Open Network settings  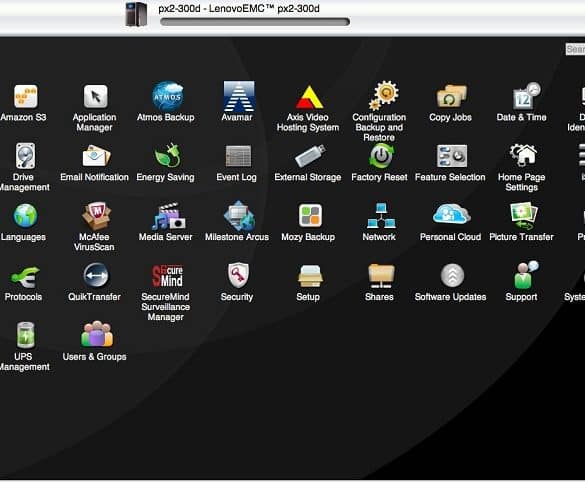point(381,216)
